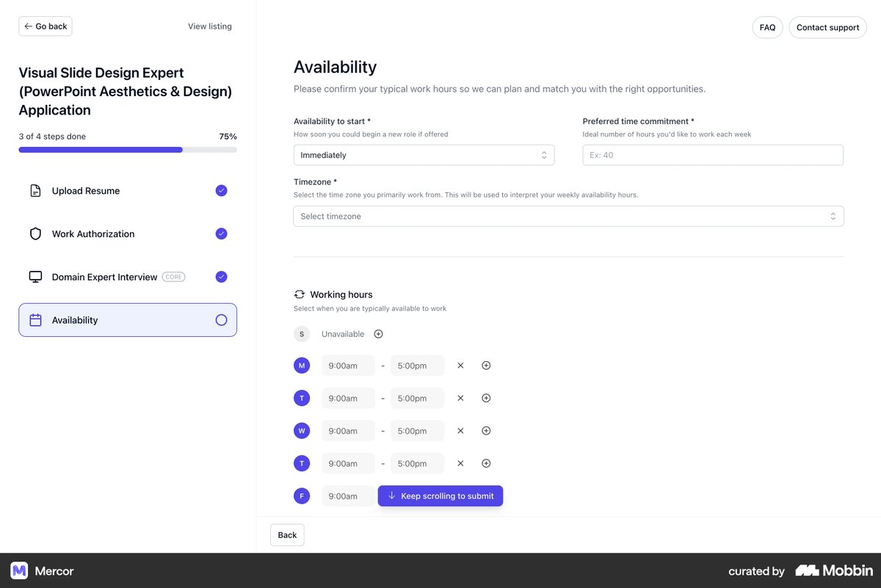Click the Keep scrolling to submit button

(440, 496)
